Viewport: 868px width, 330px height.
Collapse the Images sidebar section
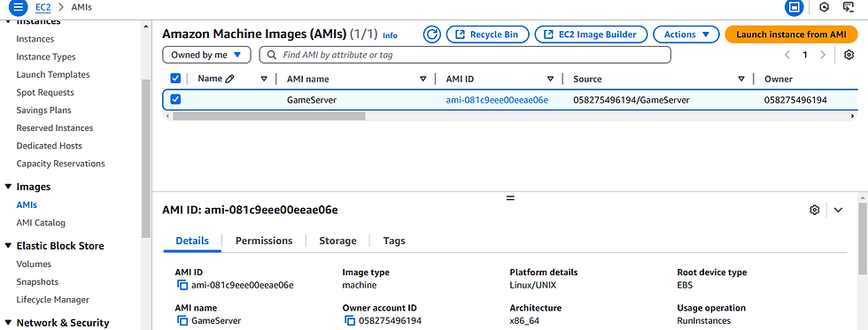8,187
